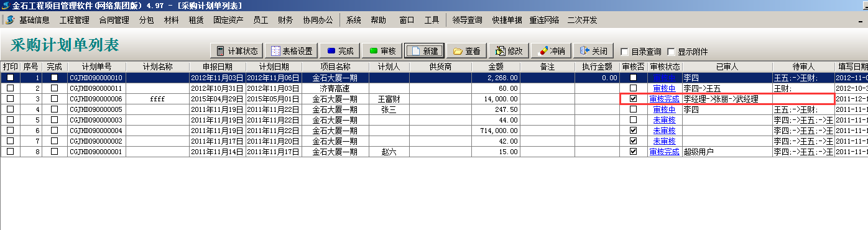Screen dimensions: 868x230
Task: Open the 快捷单据 menu
Action: 507,20
